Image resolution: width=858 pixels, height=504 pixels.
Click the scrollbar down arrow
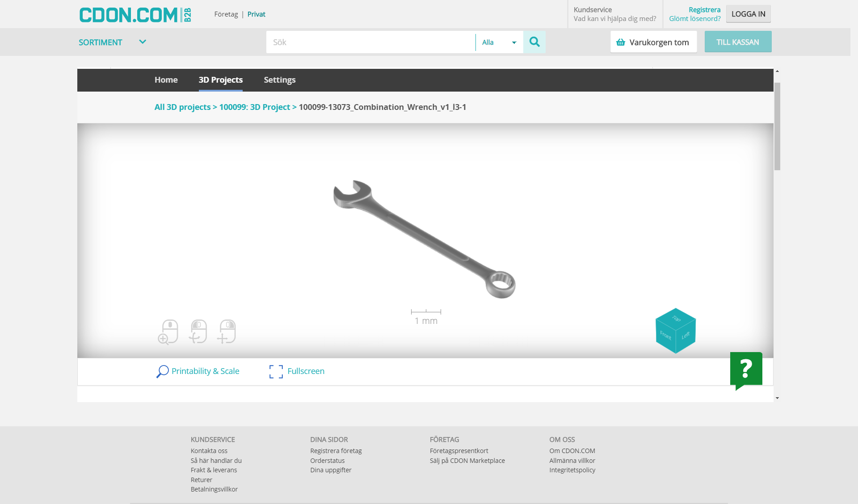[x=777, y=398]
